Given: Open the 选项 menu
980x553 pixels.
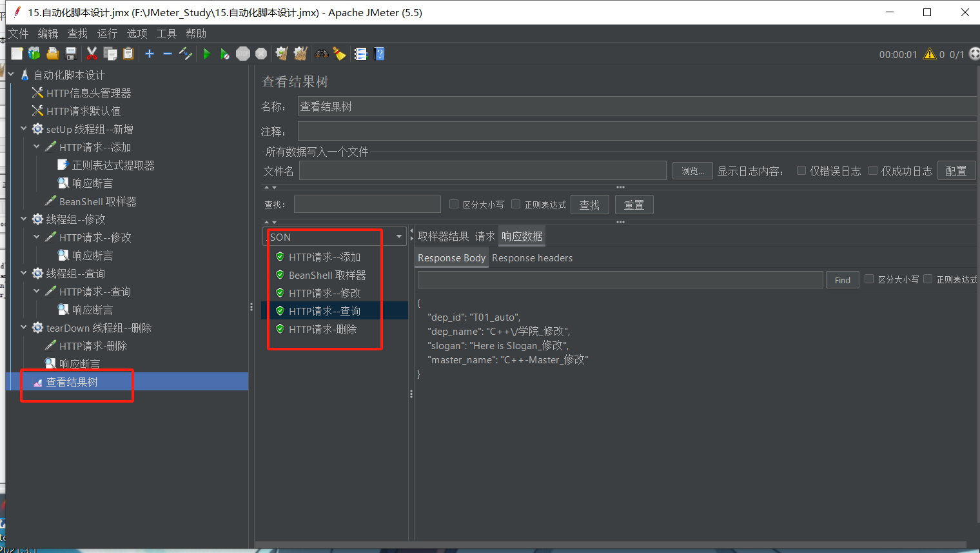Looking at the screenshot, I should pyautogui.click(x=137, y=34).
